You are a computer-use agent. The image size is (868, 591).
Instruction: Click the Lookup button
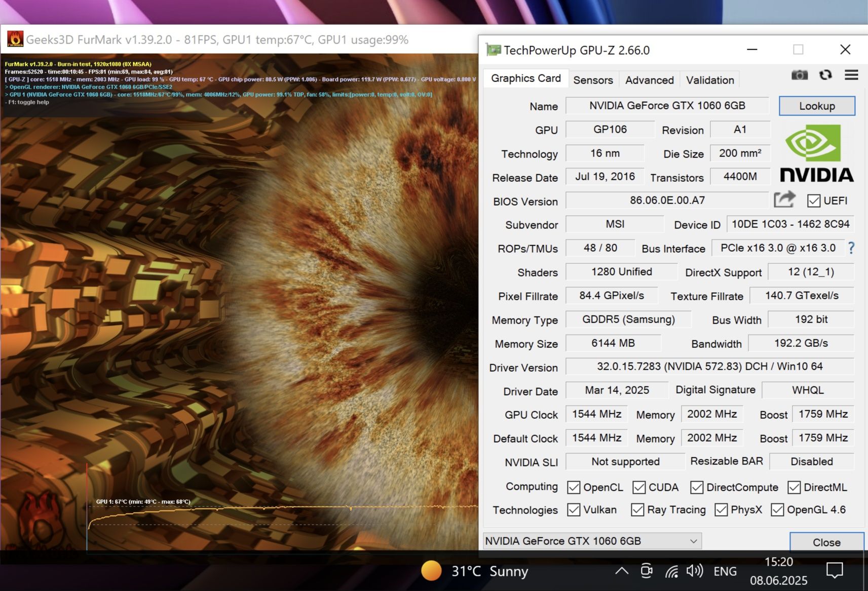(x=817, y=106)
